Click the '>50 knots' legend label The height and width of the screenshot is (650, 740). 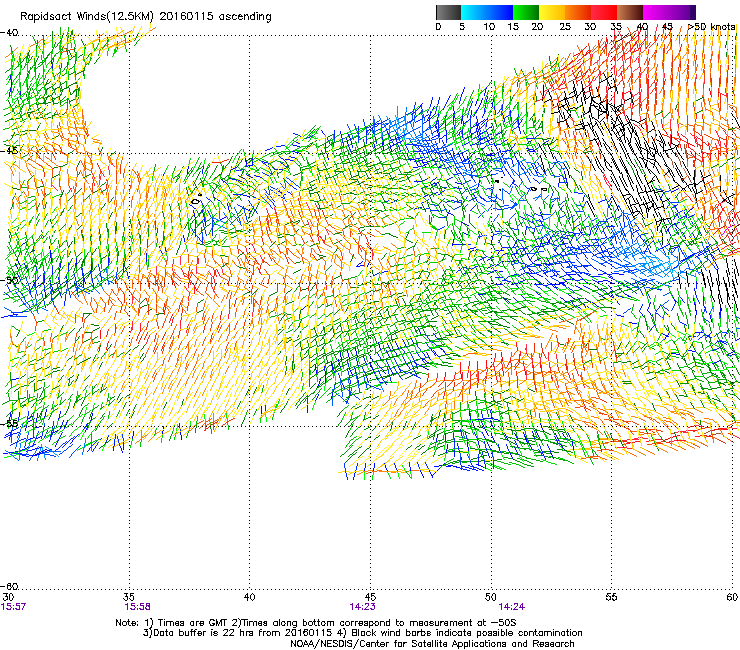711,27
